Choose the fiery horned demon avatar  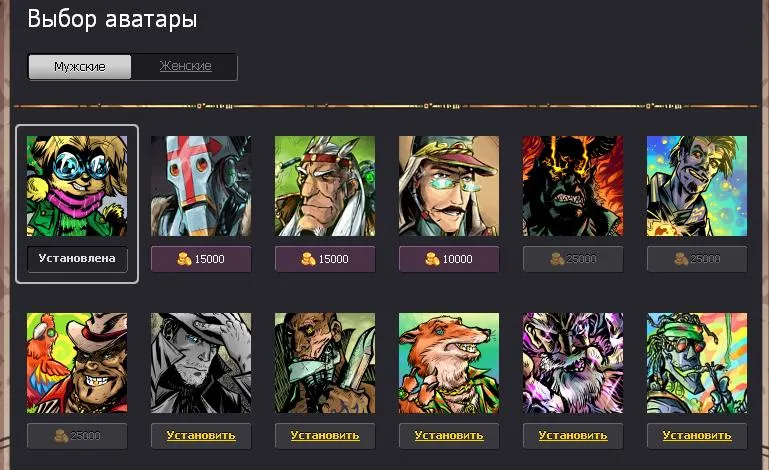pos(573,186)
